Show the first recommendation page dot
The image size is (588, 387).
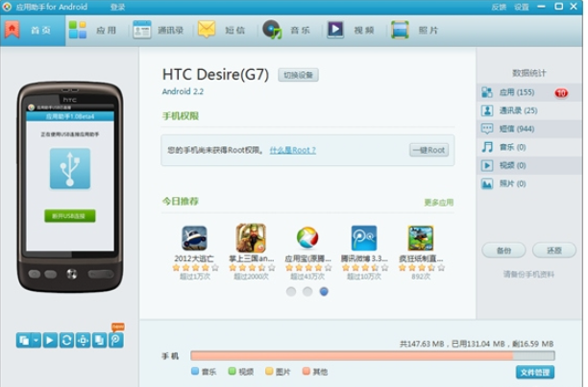click(x=291, y=292)
